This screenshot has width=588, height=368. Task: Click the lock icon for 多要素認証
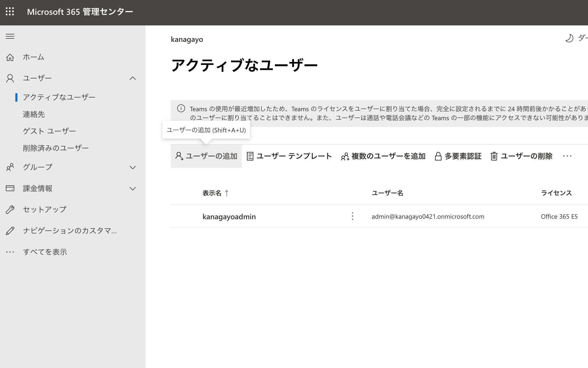click(438, 156)
